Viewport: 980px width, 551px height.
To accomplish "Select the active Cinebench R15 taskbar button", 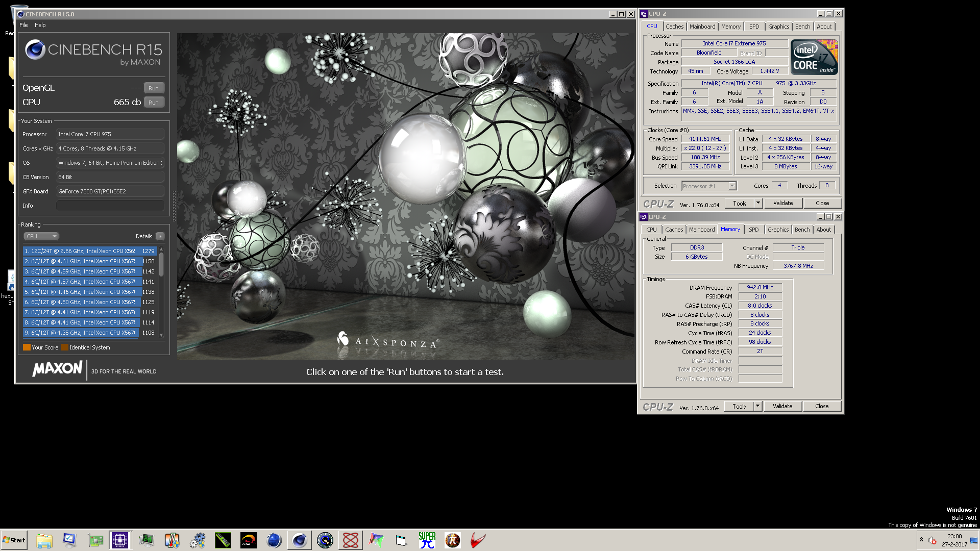I will tap(300, 540).
